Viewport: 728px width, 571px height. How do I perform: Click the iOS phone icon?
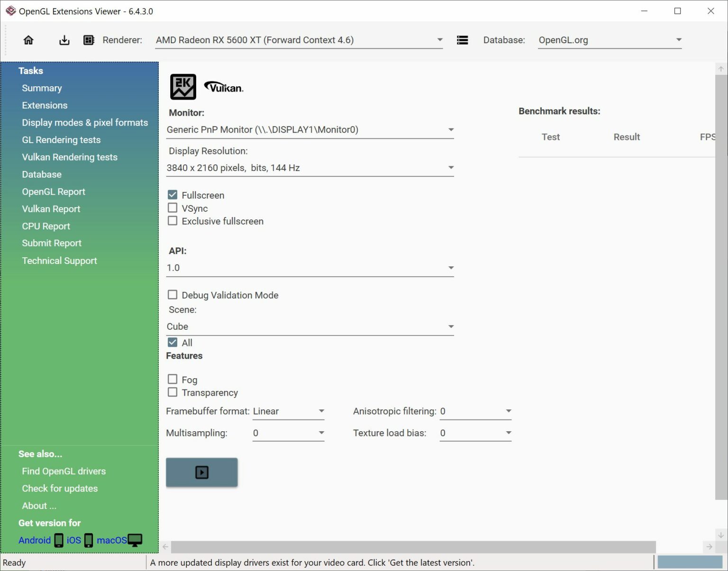(89, 540)
